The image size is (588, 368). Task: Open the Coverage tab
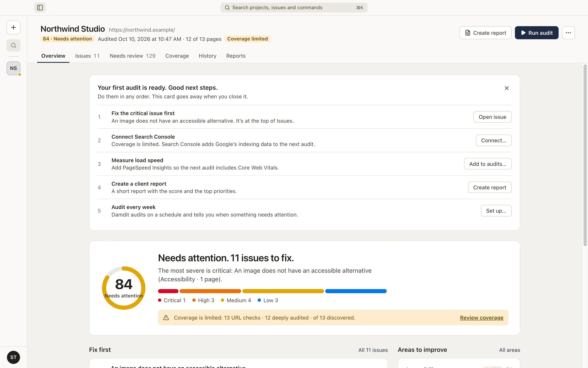tap(177, 56)
